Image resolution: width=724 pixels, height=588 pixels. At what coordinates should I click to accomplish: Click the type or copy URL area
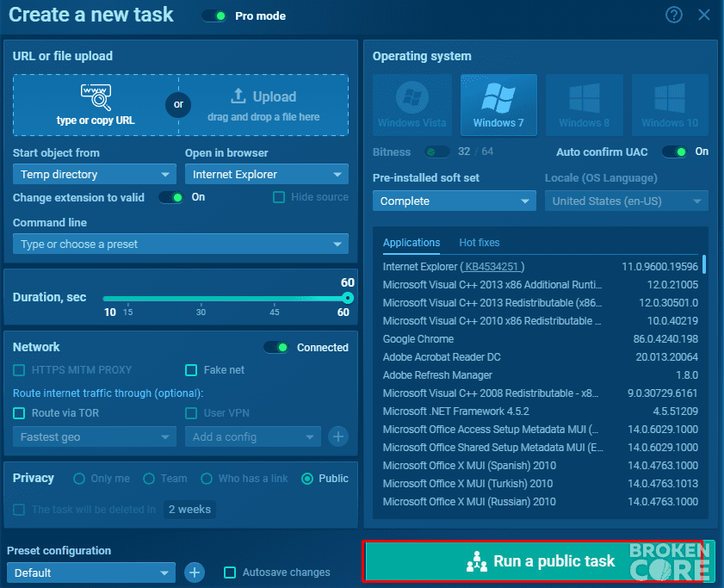coord(96,105)
